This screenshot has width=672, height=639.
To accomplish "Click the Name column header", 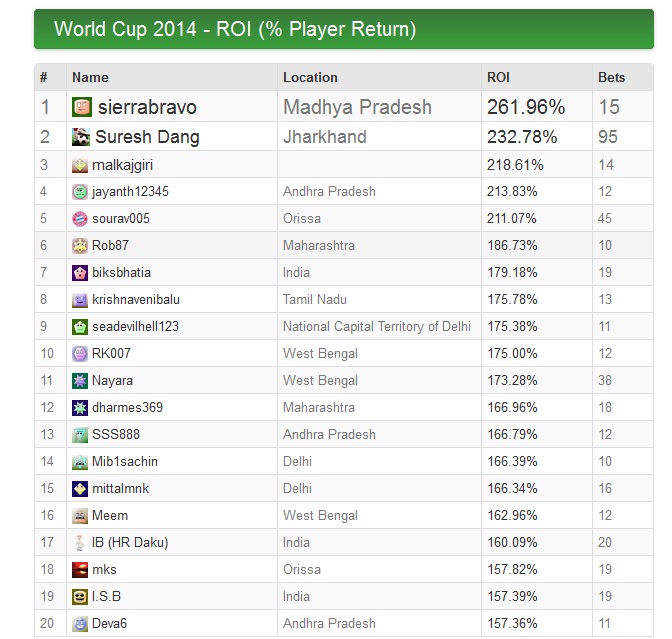I will pos(90,78).
